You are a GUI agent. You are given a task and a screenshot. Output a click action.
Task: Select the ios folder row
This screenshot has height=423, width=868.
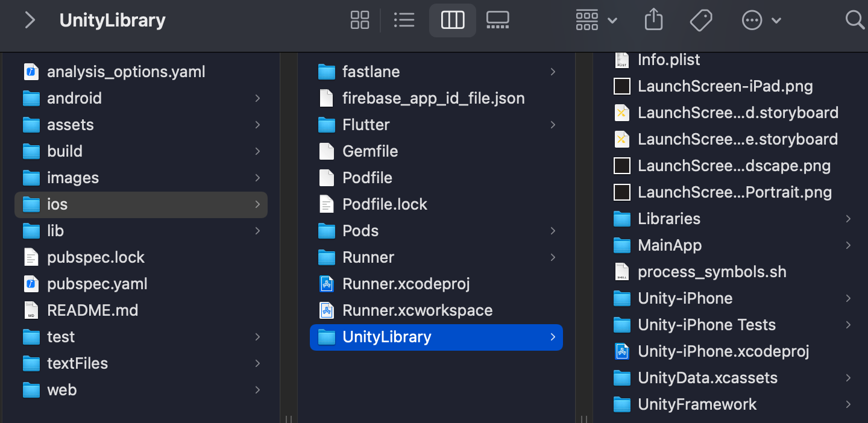(141, 204)
